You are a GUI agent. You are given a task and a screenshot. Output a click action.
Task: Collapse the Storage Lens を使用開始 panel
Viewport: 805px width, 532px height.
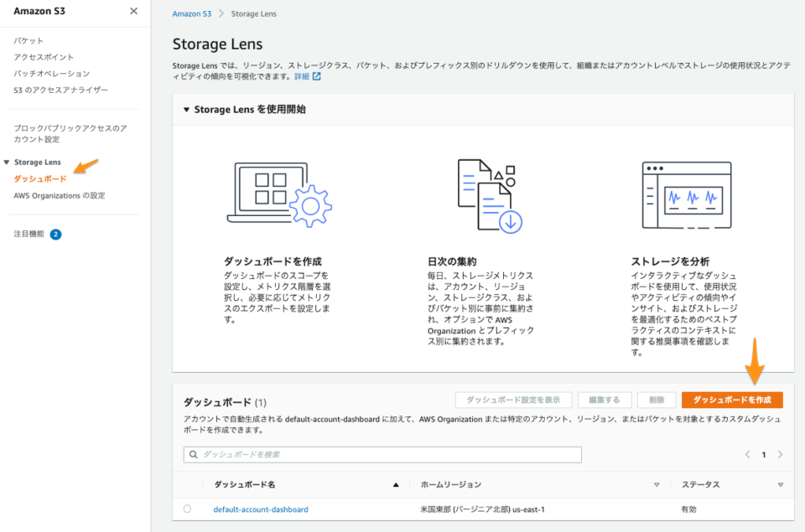point(186,109)
